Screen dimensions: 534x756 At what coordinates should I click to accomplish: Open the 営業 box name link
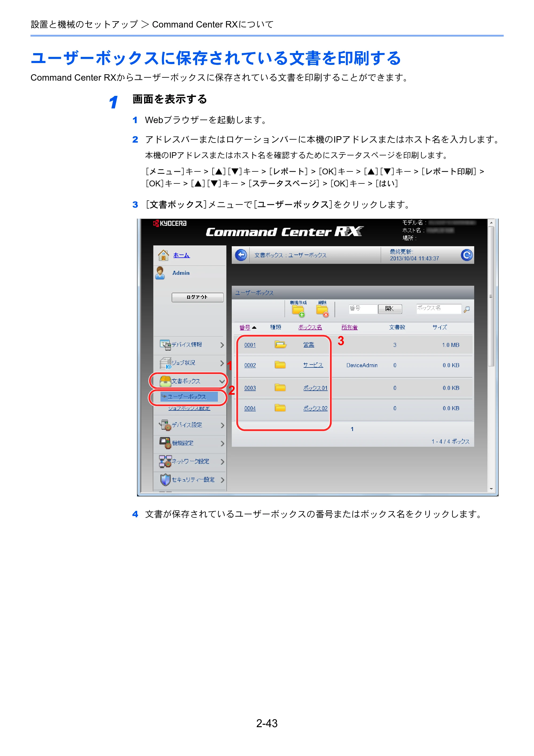308,345
